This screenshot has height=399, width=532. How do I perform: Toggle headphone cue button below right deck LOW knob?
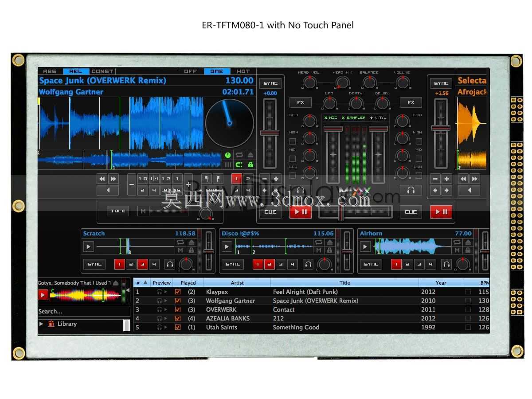411,190
